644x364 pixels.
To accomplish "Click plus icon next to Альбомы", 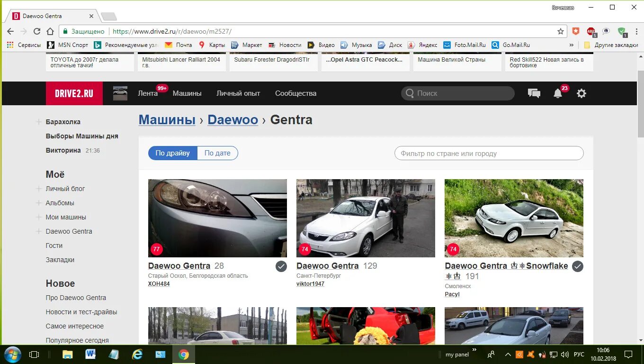I will pos(39,203).
